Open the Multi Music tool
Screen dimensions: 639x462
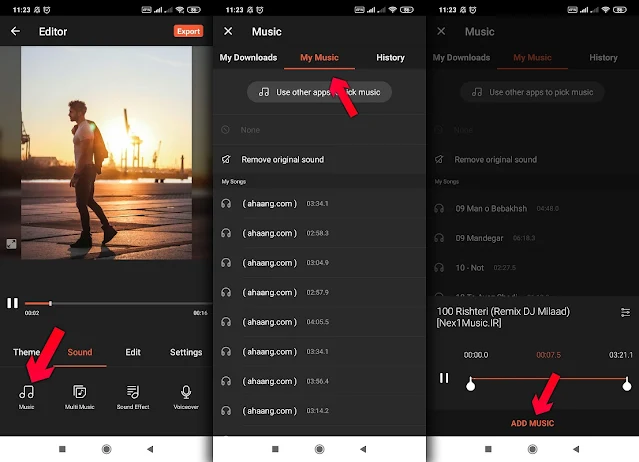tap(79, 396)
